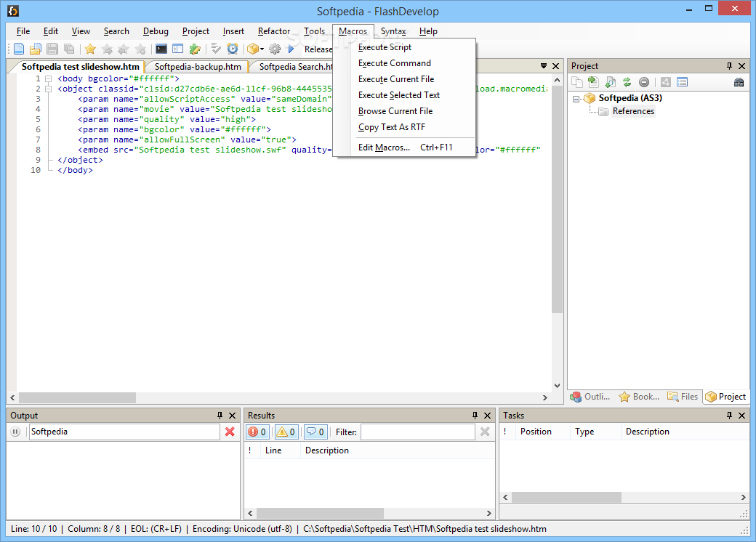Select the References folder in project tree
This screenshot has width=756, height=542.
point(633,111)
